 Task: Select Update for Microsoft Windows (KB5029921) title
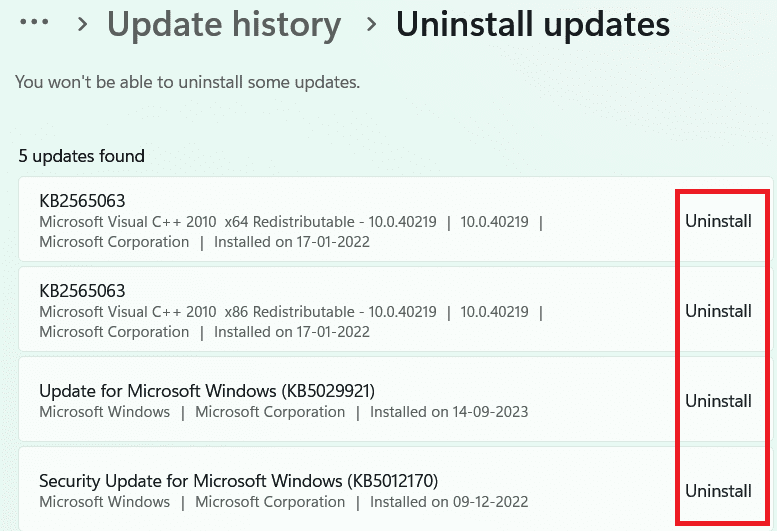click(207, 390)
